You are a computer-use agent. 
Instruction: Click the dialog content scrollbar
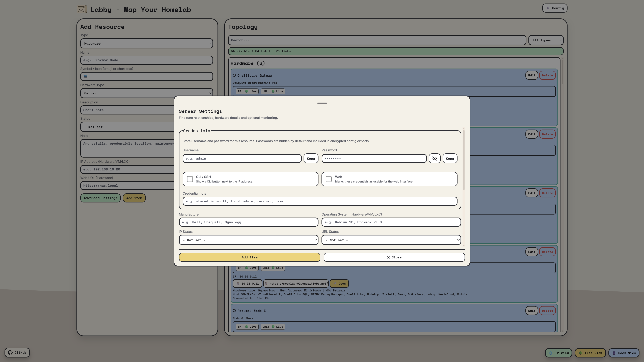(x=464, y=160)
